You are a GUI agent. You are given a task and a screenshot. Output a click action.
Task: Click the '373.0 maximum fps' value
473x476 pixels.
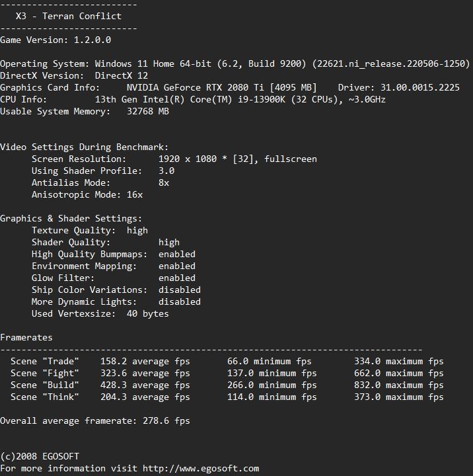pyautogui.click(x=398, y=397)
